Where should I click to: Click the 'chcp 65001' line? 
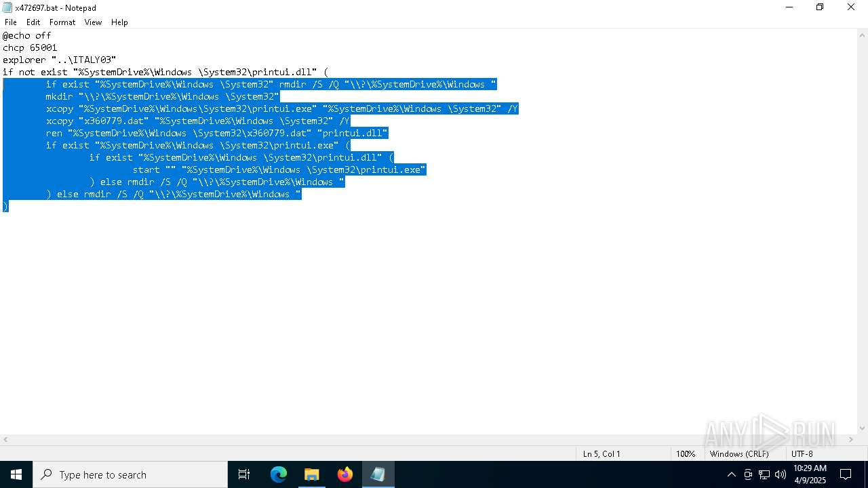(30, 47)
